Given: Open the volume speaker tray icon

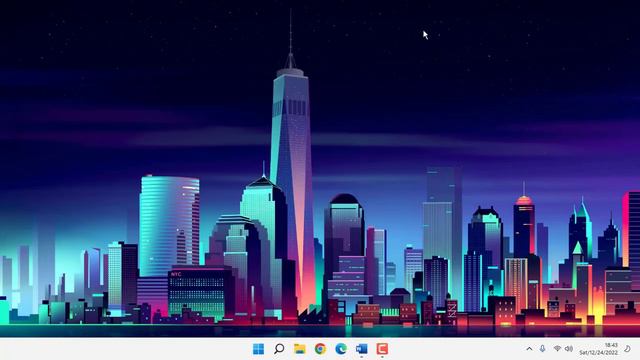Looking at the screenshot, I should [x=569, y=349].
